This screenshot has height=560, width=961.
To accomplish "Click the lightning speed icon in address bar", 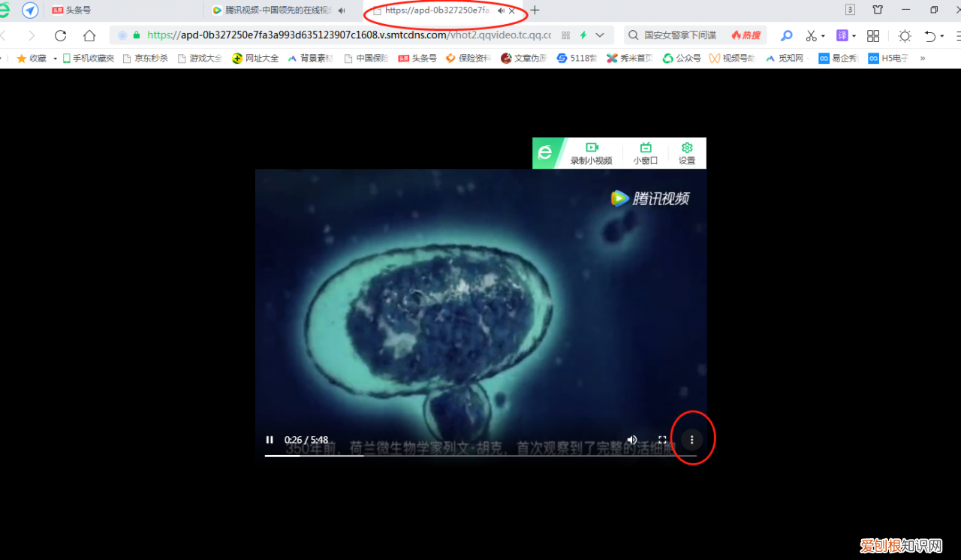I will coord(583,35).
